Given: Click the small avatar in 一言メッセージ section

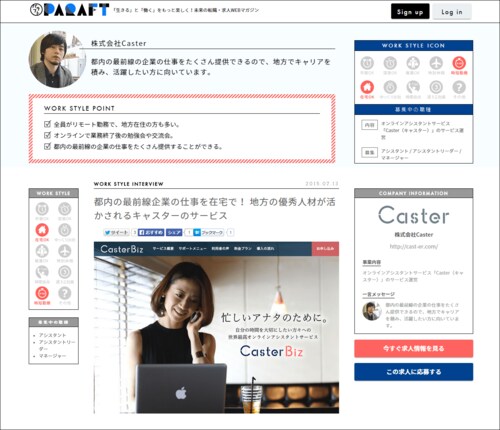Looking at the screenshot, I should tap(372, 311).
